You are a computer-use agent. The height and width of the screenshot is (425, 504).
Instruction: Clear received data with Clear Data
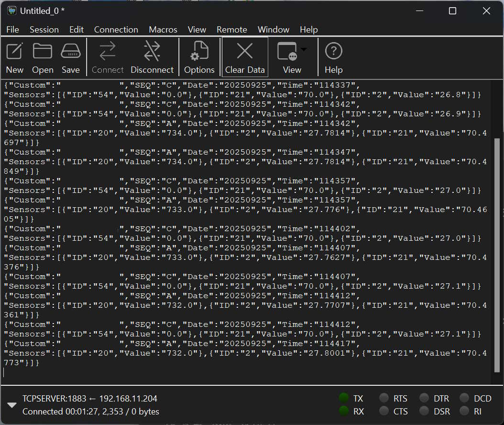[x=245, y=52]
